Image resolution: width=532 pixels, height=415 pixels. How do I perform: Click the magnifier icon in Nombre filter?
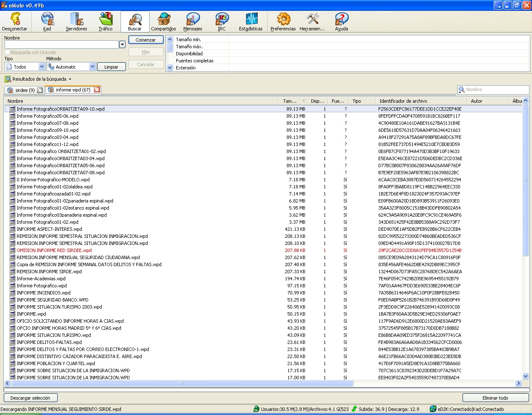tap(461, 89)
